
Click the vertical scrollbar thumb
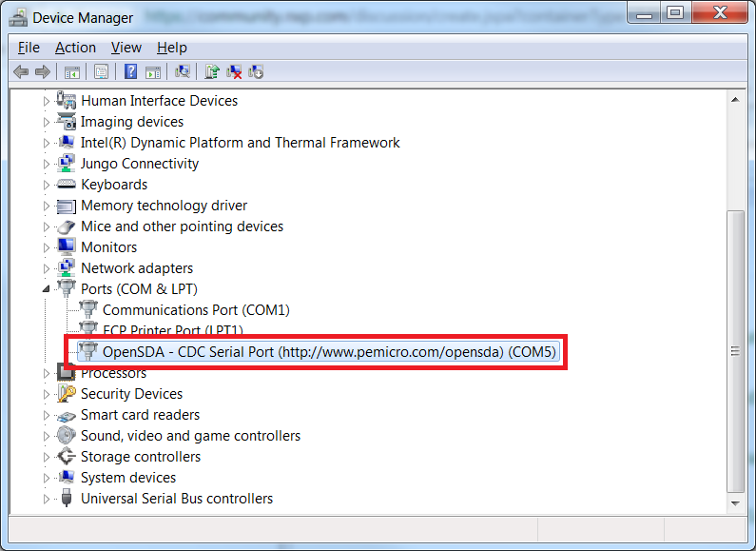point(735,351)
